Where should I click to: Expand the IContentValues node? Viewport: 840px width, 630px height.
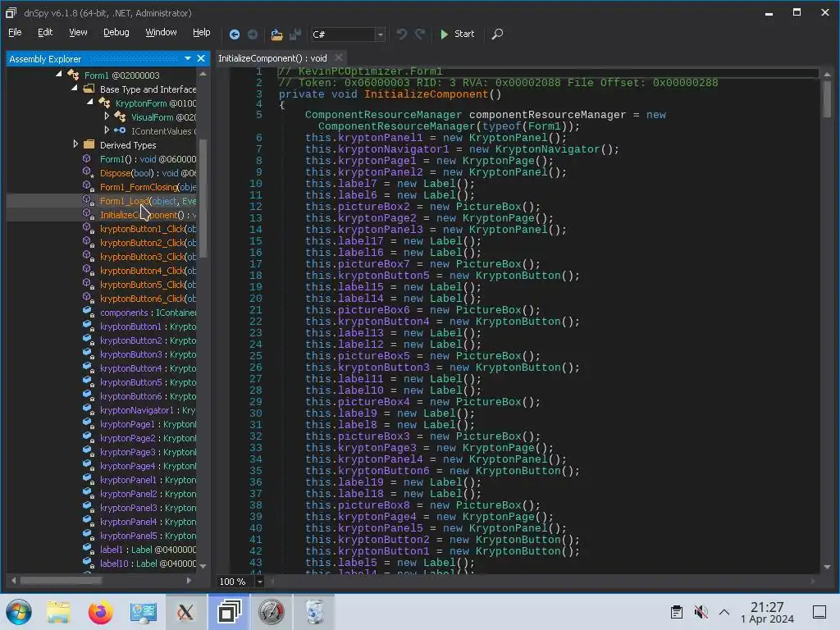[107, 130]
